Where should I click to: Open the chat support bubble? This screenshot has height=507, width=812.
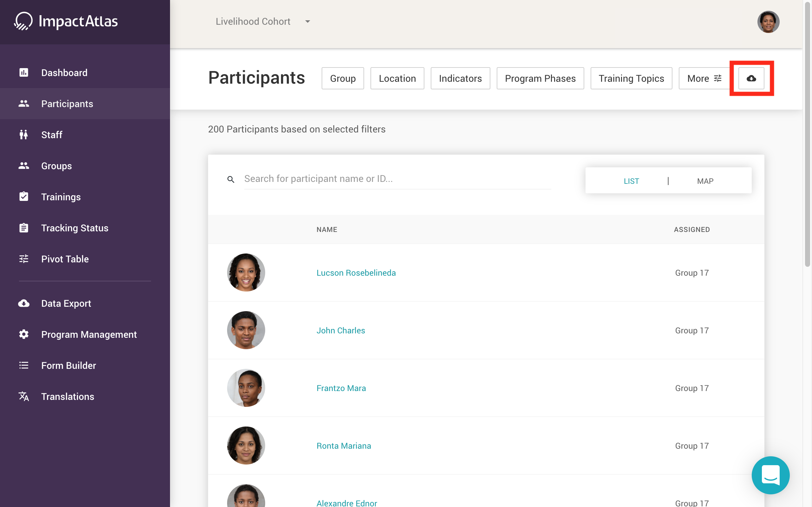770,475
